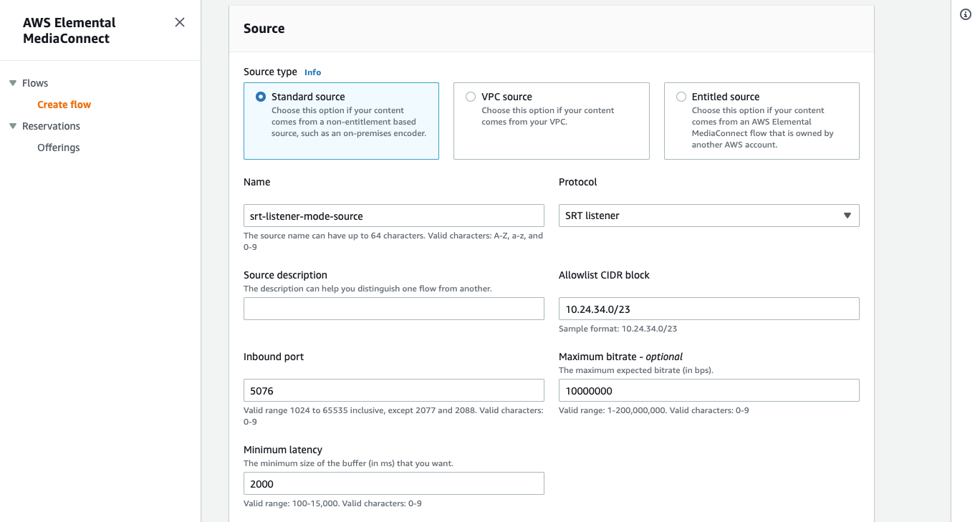Image resolution: width=980 pixels, height=522 pixels.
Task: Focus the empty Source description field
Action: [x=394, y=309]
